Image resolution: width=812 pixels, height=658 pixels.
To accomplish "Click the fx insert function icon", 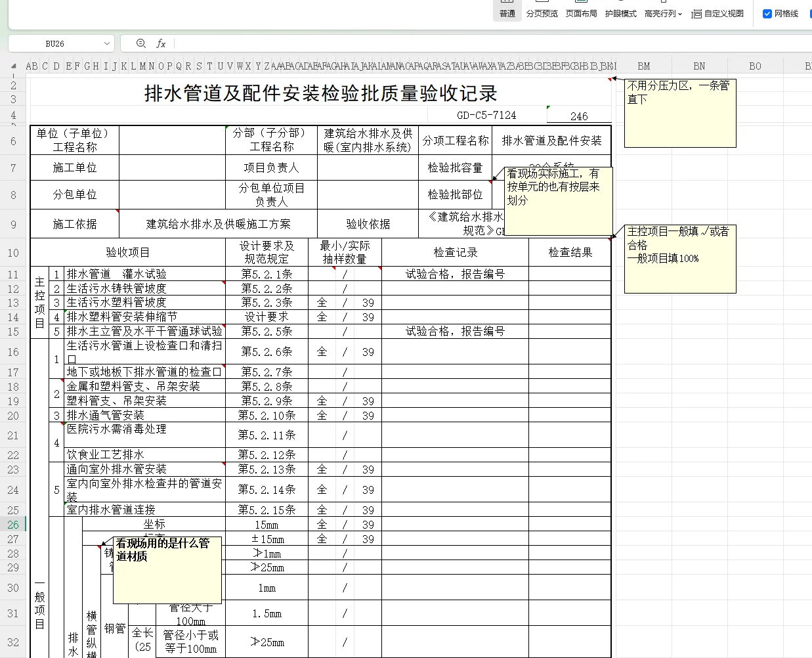I will 161,43.
